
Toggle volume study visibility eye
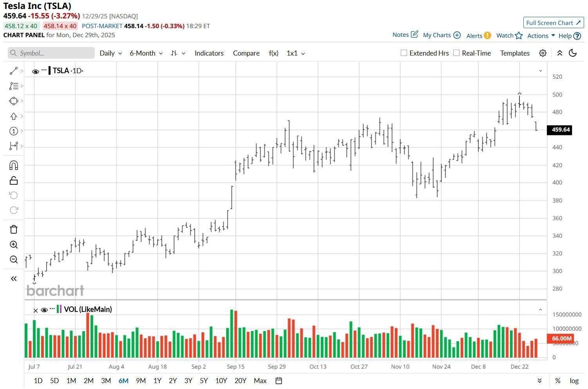[44, 310]
